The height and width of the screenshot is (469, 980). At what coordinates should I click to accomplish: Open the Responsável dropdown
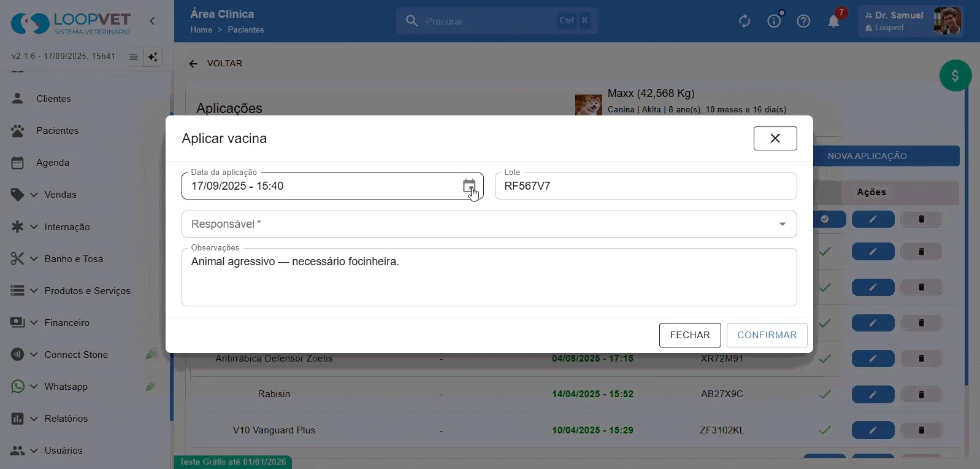(489, 224)
